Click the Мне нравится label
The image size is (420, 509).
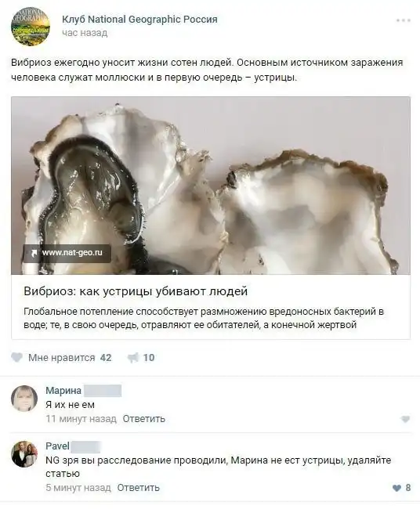pyautogui.click(x=61, y=358)
